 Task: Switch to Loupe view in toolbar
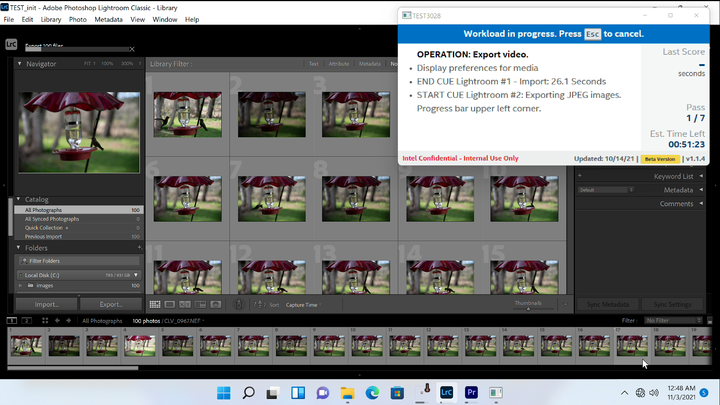[169, 304]
